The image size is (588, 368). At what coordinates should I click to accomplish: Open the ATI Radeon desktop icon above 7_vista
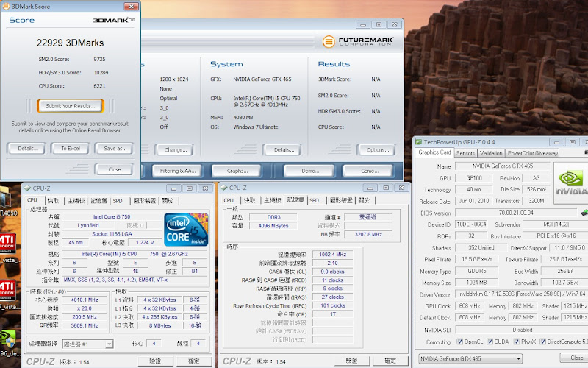click(7, 290)
